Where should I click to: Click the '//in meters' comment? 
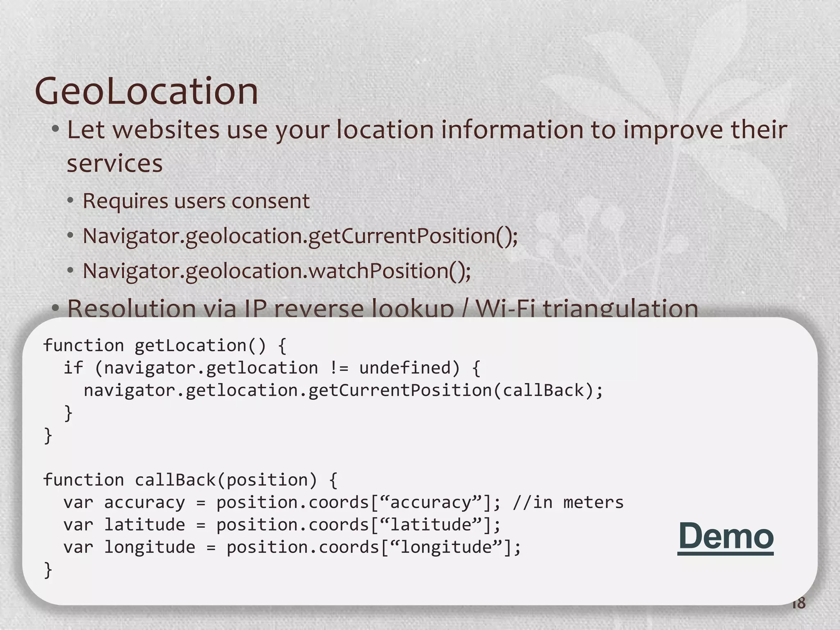pyautogui.click(x=568, y=502)
